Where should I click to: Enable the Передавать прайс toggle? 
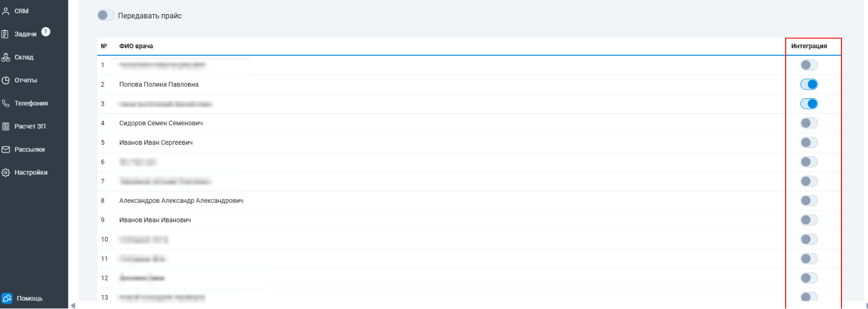106,15
